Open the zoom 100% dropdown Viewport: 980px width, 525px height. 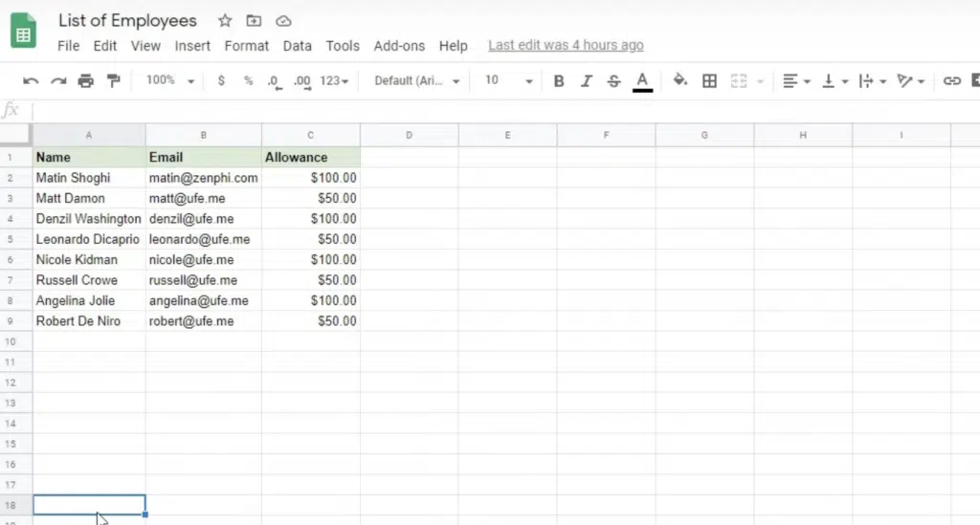(170, 80)
